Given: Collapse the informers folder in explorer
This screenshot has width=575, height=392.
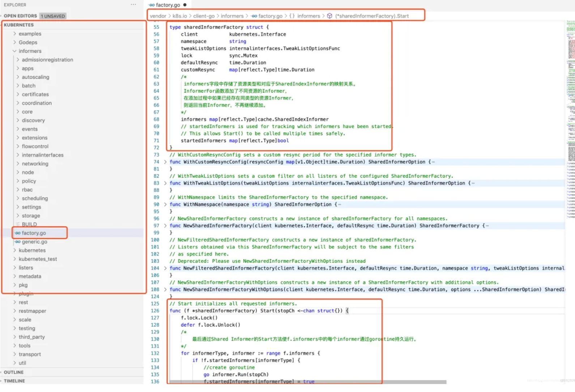Looking at the screenshot, I should coord(15,51).
